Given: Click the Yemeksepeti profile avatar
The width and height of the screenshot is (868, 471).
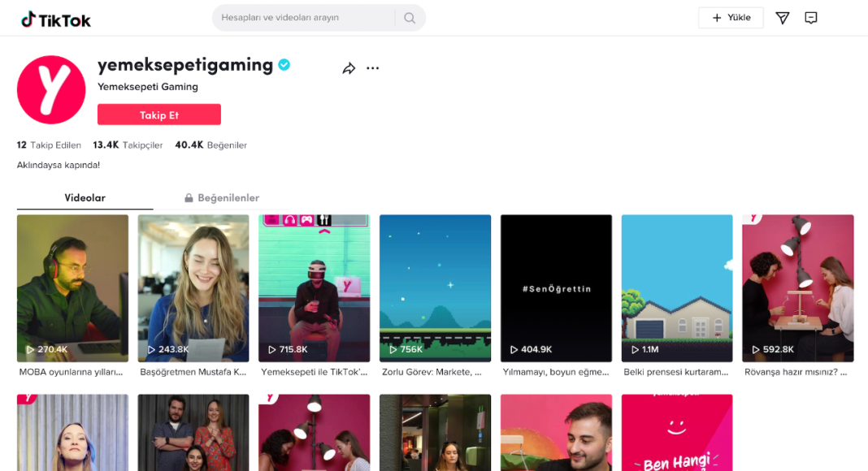Looking at the screenshot, I should [x=51, y=89].
